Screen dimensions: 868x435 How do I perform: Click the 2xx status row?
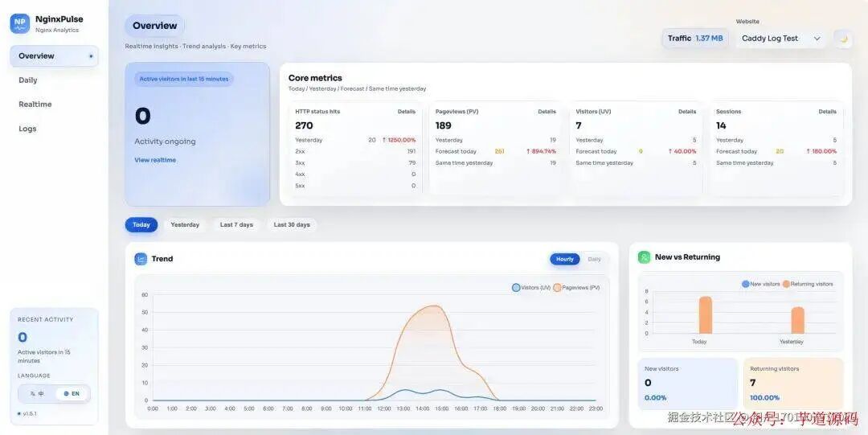(x=355, y=151)
